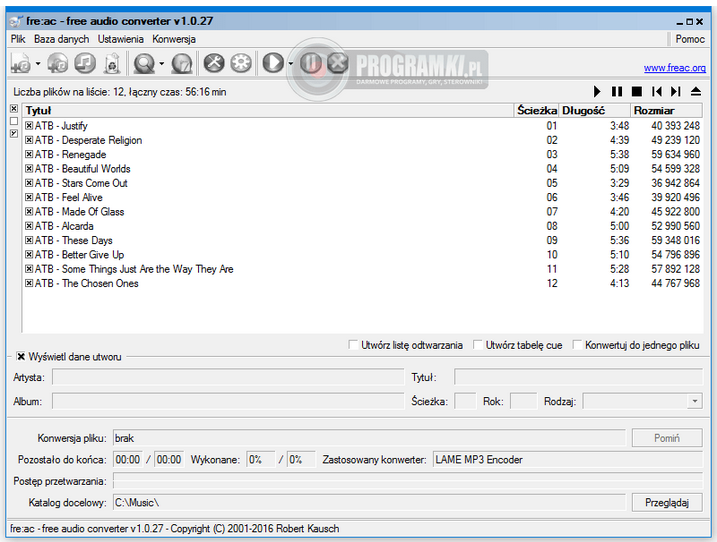Click the LAME MP3 Encoder field
Screen dimensions: 717x542
(567, 459)
